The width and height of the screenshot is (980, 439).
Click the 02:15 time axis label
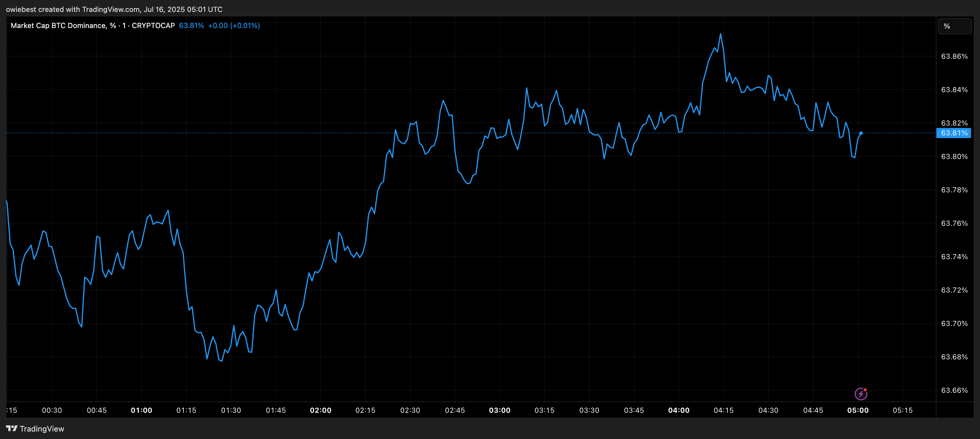[365, 410]
